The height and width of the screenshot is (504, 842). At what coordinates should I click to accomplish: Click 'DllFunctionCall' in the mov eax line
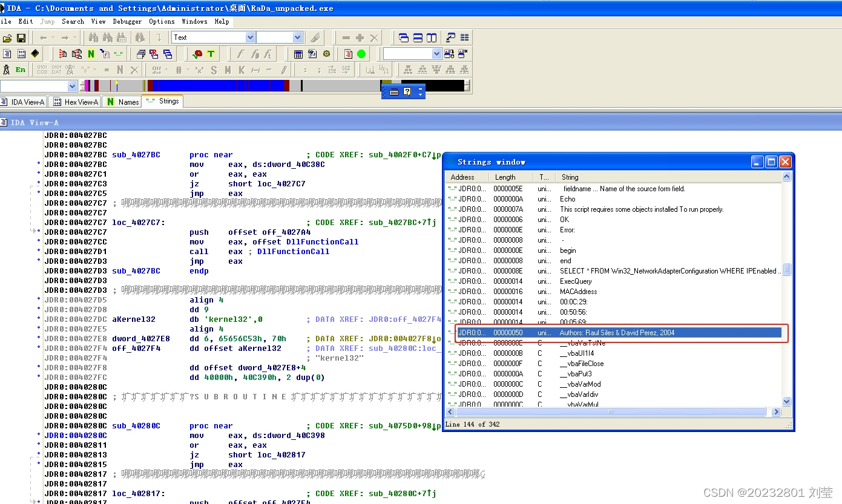[322, 242]
